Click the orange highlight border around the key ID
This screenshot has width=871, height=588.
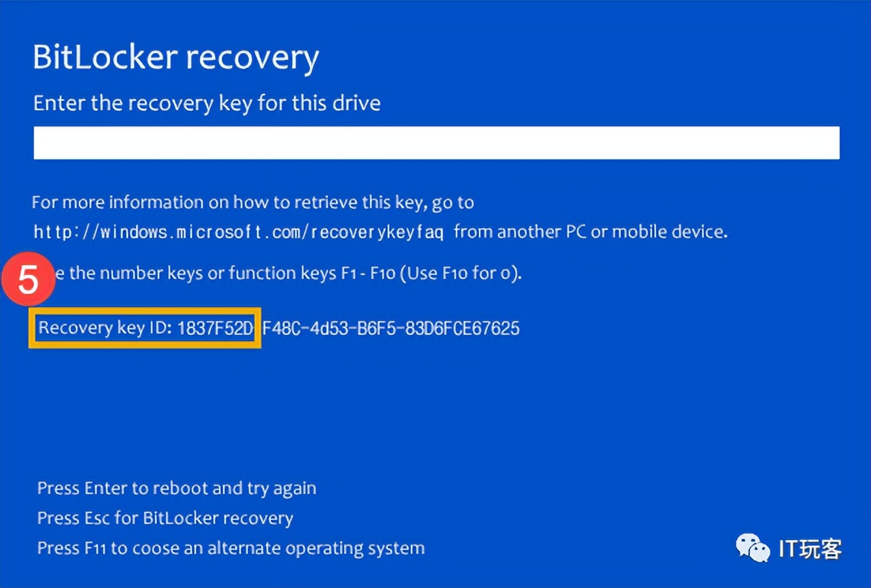point(145,311)
